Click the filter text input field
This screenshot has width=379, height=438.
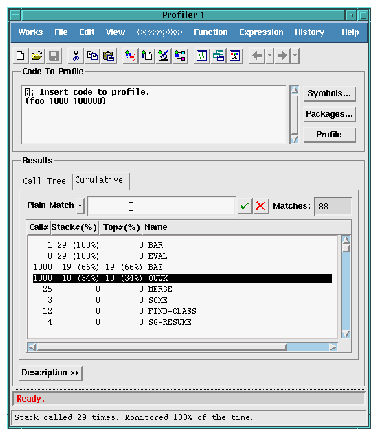click(161, 206)
